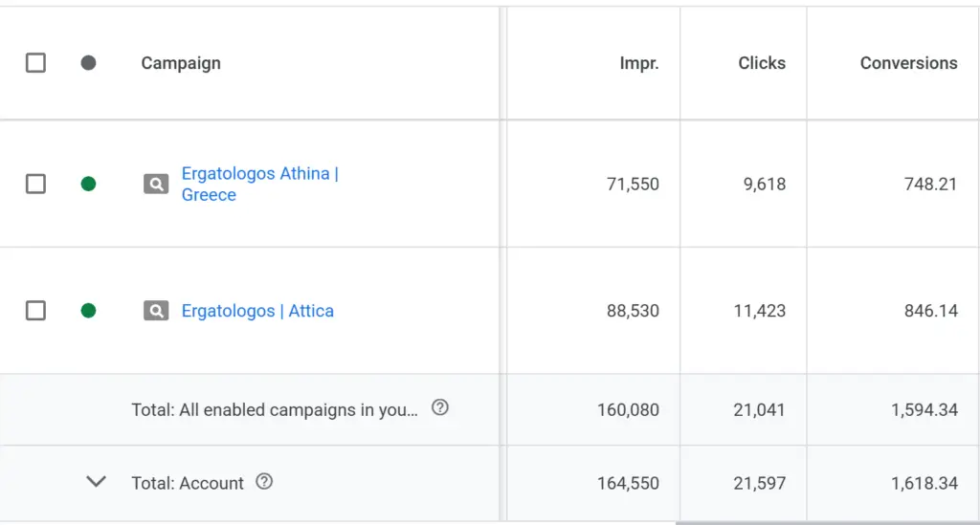The width and height of the screenshot is (980, 525).
Task: Open Ergatologos Athina | Greece campaign link
Action: (260, 184)
